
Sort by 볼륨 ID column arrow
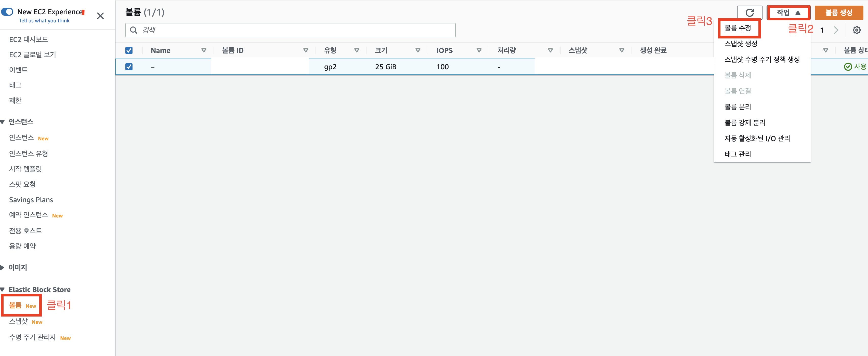pos(305,50)
